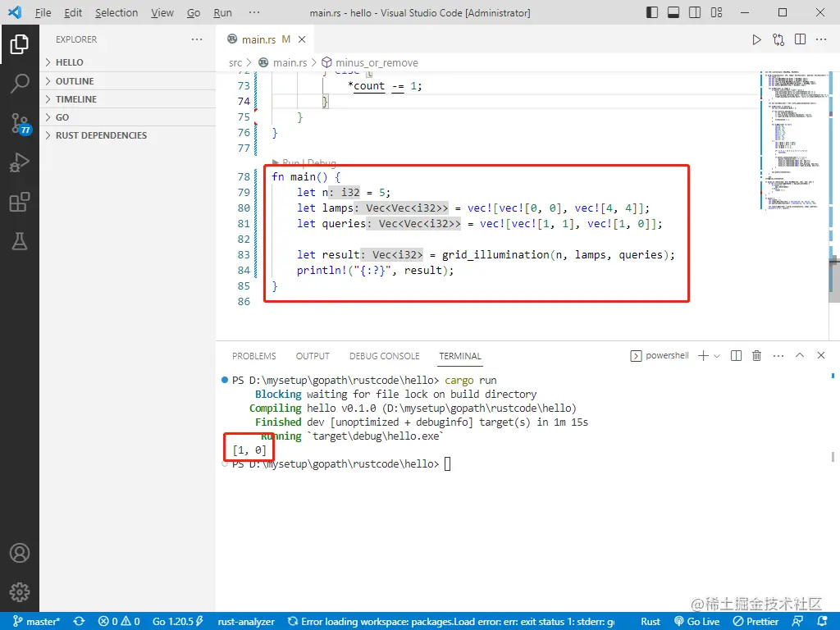This screenshot has width=840, height=630.
Task: Open Run and Debug view
Action: (x=20, y=162)
